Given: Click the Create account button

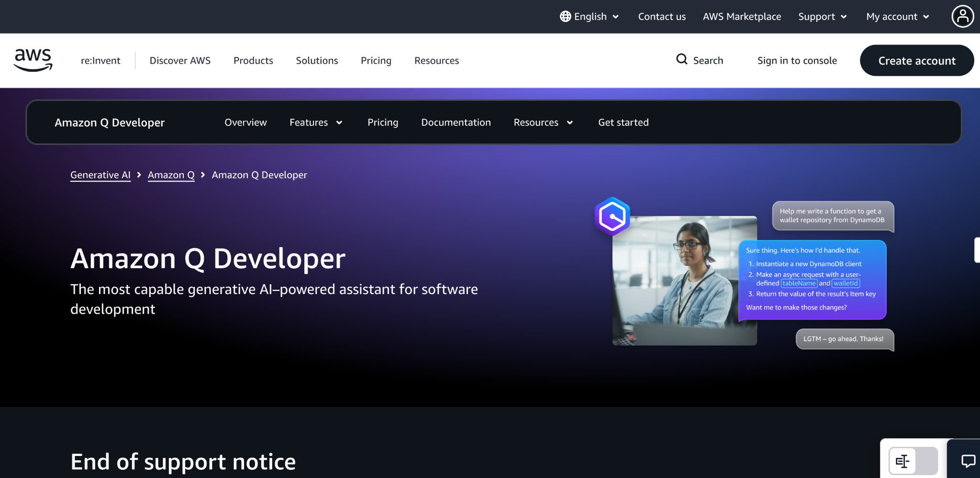Looking at the screenshot, I should pos(917,60).
